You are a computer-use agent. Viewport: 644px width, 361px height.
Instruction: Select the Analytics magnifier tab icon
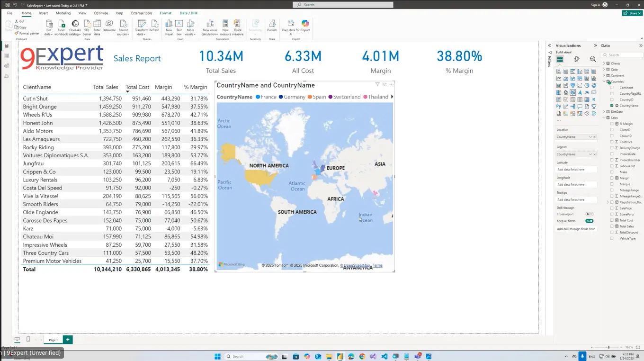[593, 59]
